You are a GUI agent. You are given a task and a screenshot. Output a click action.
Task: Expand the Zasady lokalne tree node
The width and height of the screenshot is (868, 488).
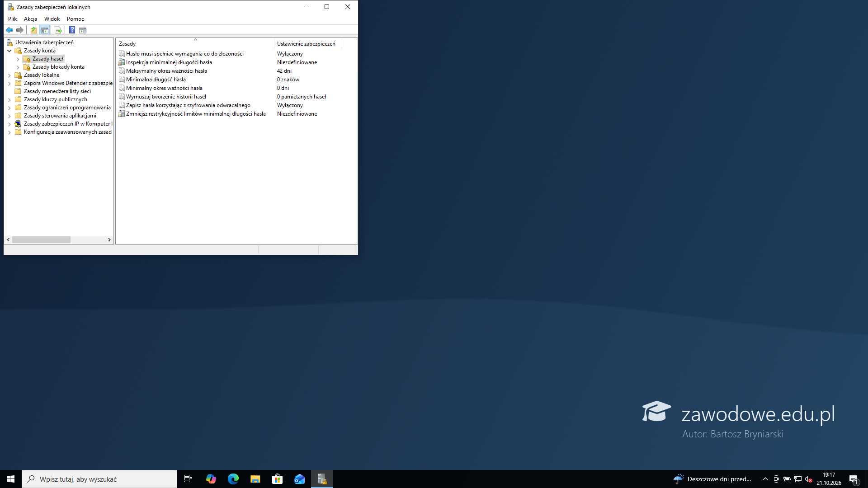click(x=9, y=75)
